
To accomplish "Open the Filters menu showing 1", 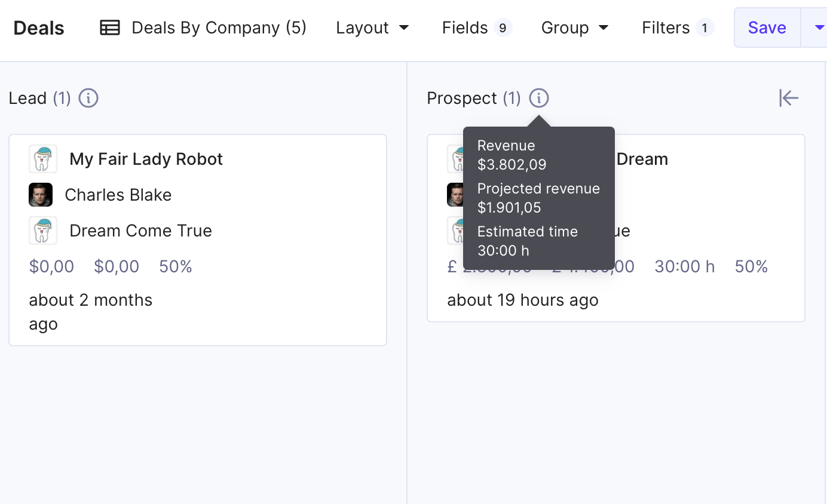I will (x=678, y=27).
